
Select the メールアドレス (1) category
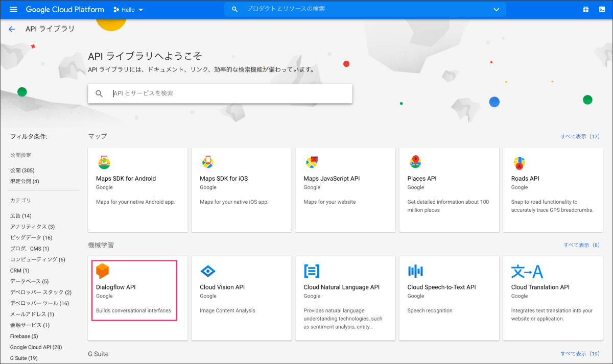32,314
